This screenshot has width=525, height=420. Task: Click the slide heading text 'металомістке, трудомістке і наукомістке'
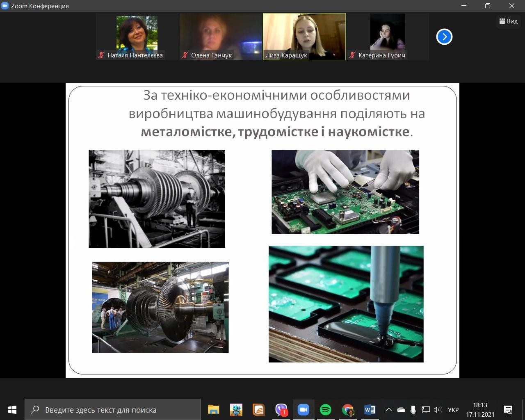coord(275,132)
